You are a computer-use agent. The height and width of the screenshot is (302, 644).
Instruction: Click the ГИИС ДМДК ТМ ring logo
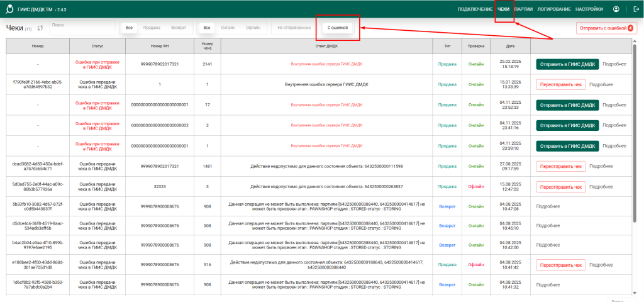pyautogui.click(x=9, y=9)
